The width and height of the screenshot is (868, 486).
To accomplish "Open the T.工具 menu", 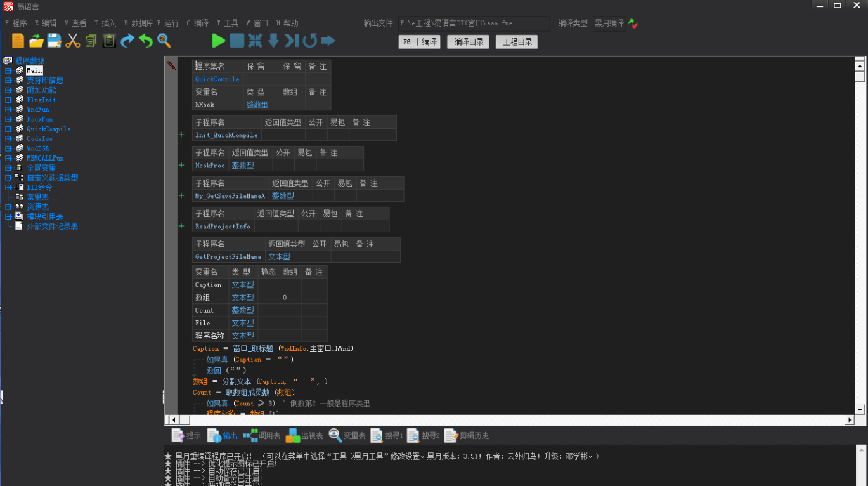I will tap(227, 23).
